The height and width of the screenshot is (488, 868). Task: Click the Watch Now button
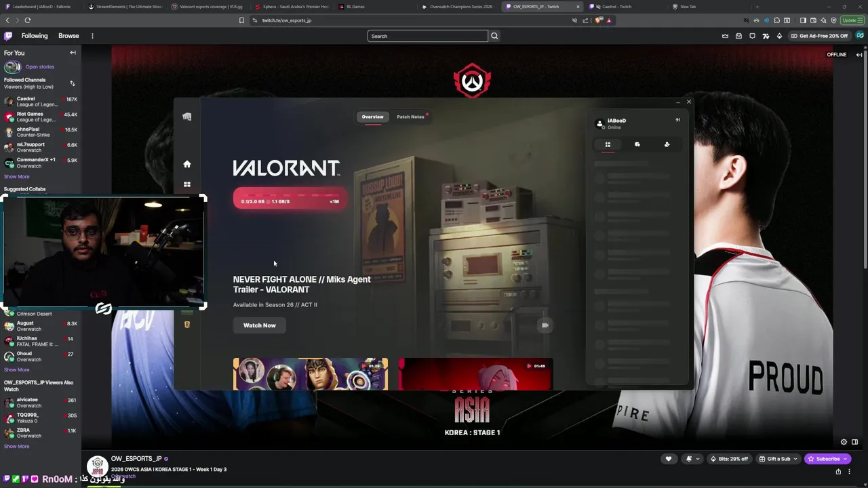[x=260, y=325]
